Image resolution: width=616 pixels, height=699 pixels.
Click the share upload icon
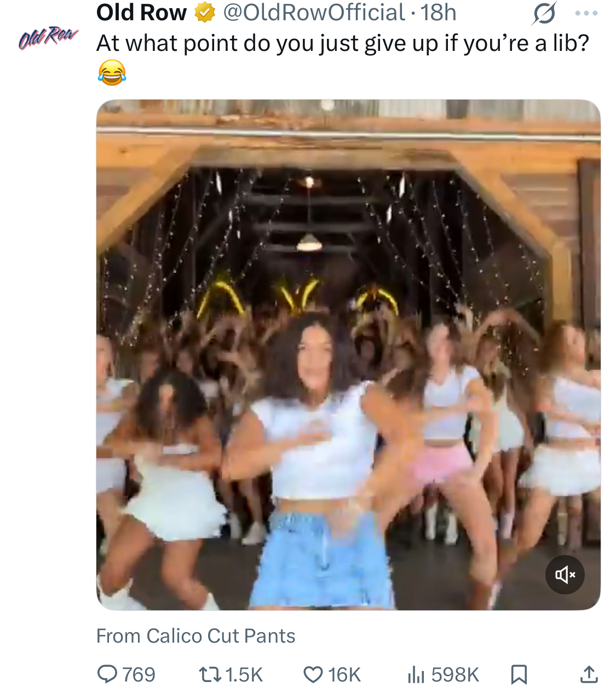click(589, 674)
